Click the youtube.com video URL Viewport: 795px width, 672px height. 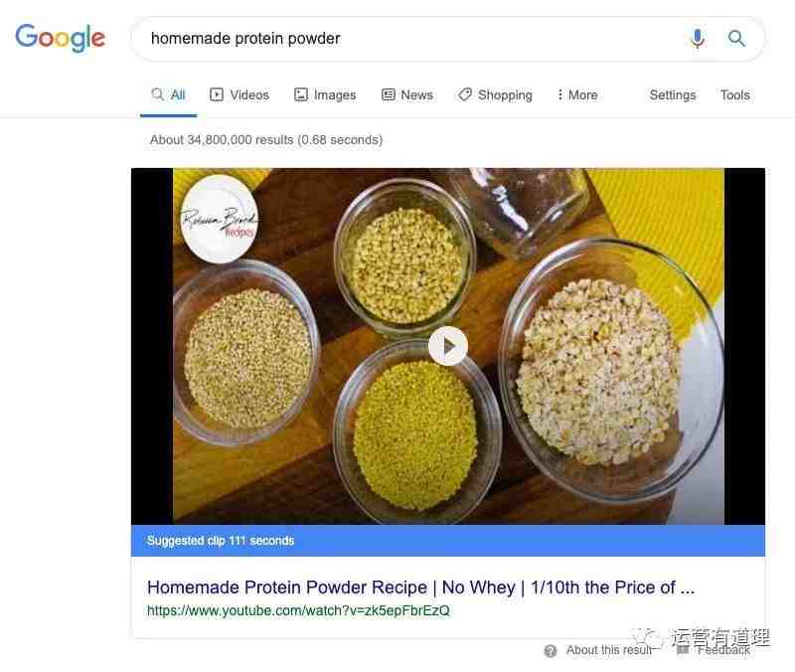click(298, 610)
